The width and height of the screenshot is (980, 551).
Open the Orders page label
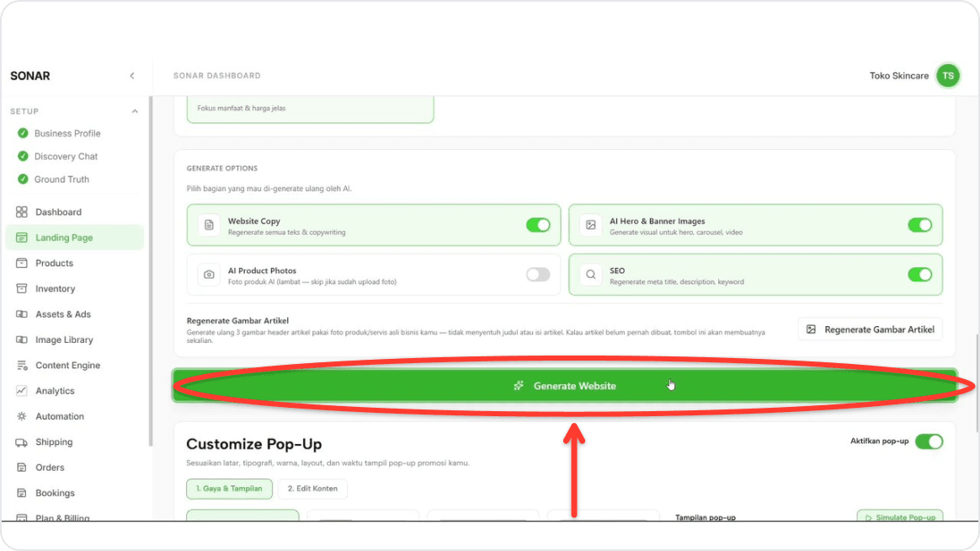coord(50,468)
